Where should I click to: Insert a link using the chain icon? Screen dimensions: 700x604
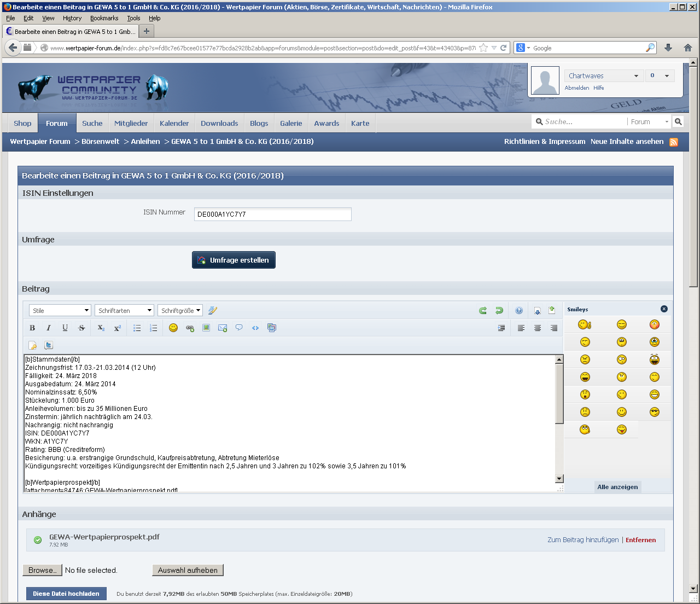(190, 328)
